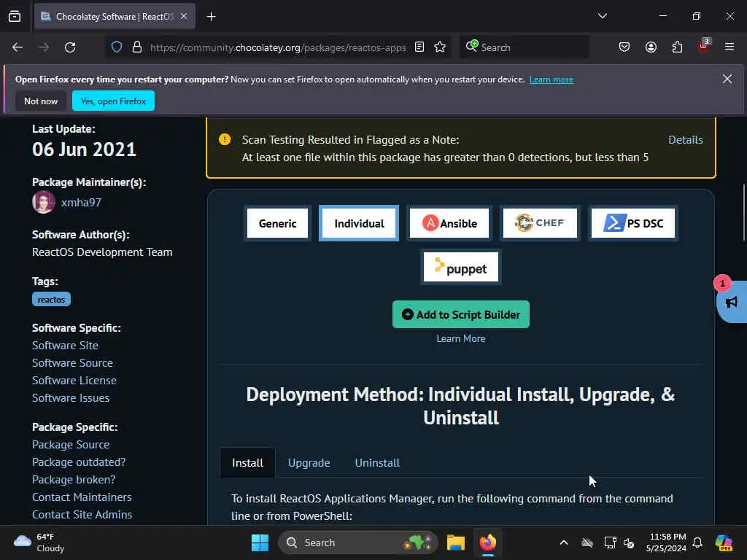Select Chef deployment method
Viewport: 747px width, 560px height.
(540, 223)
